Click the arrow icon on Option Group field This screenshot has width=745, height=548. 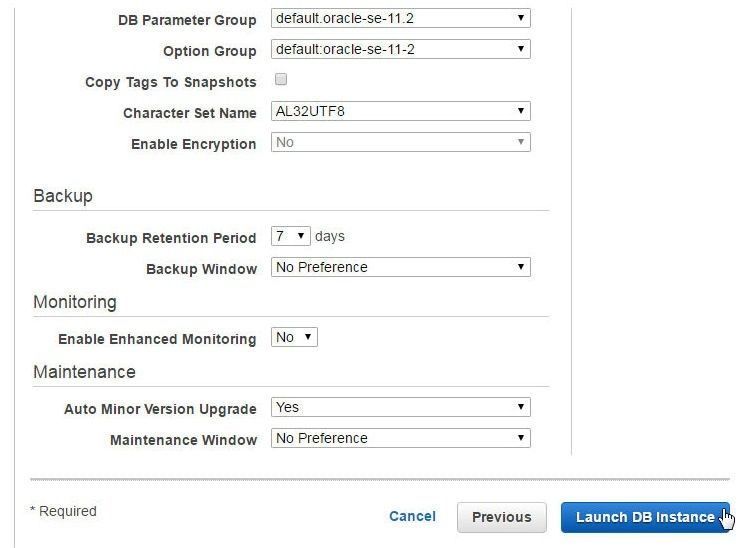click(x=521, y=49)
